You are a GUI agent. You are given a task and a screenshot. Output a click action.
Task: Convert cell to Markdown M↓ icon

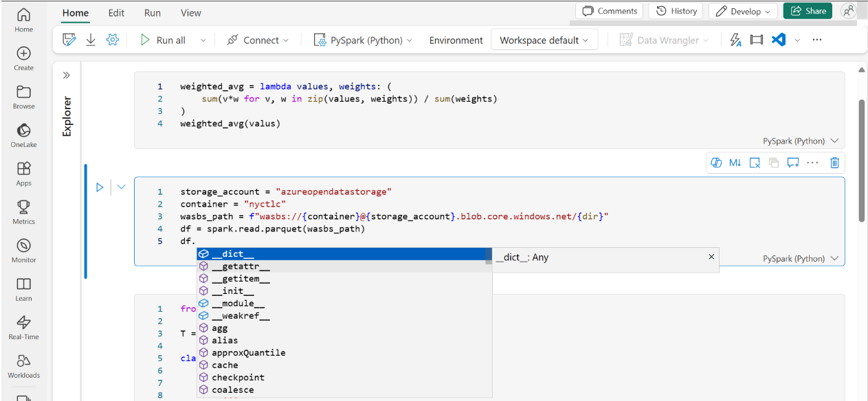[x=735, y=163]
